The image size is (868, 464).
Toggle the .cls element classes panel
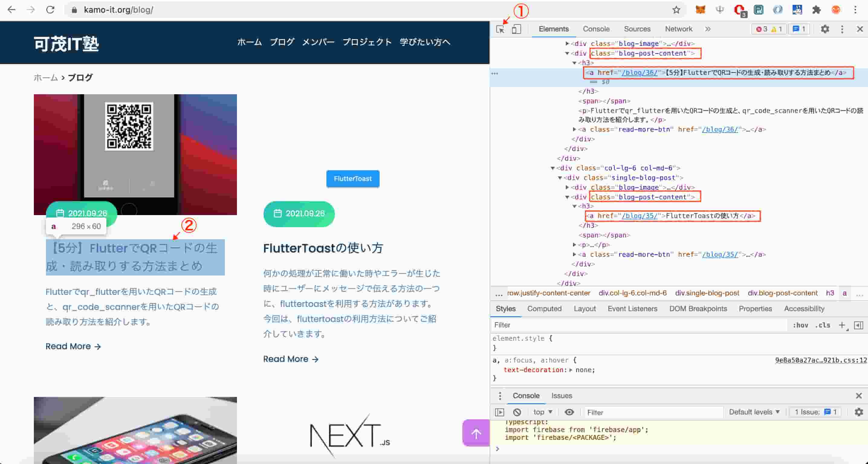pos(822,325)
